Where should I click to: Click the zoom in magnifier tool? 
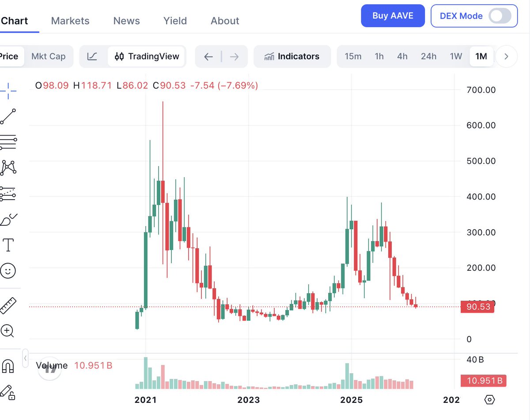[8, 330]
